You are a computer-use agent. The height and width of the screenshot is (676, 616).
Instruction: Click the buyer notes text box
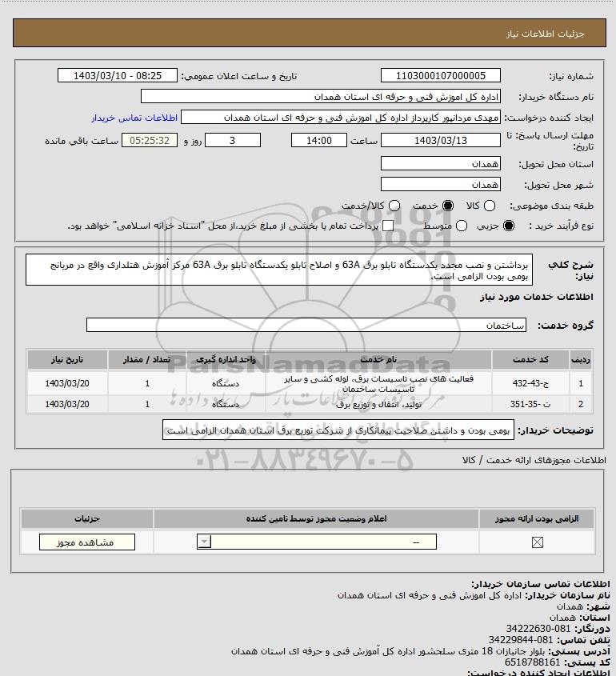(338, 430)
